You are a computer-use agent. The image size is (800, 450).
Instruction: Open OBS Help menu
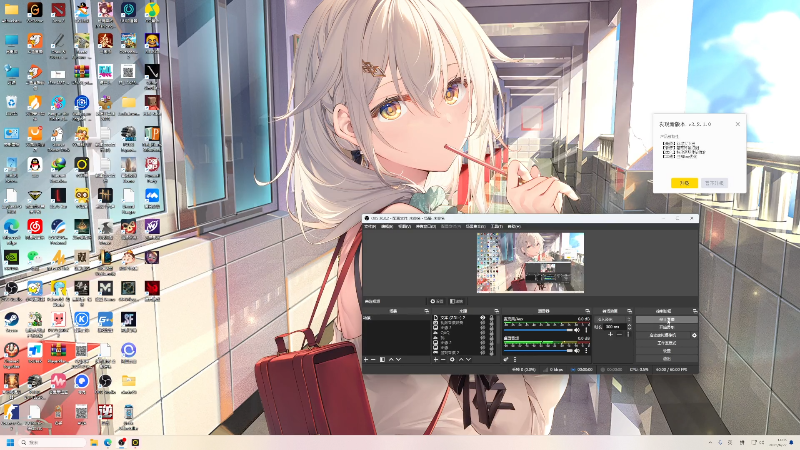pos(514,226)
